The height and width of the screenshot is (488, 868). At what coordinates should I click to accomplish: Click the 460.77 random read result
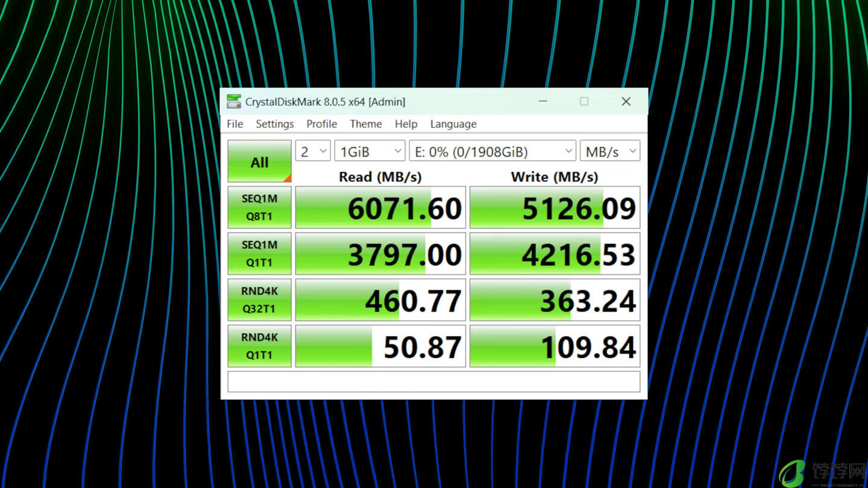coord(380,300)
